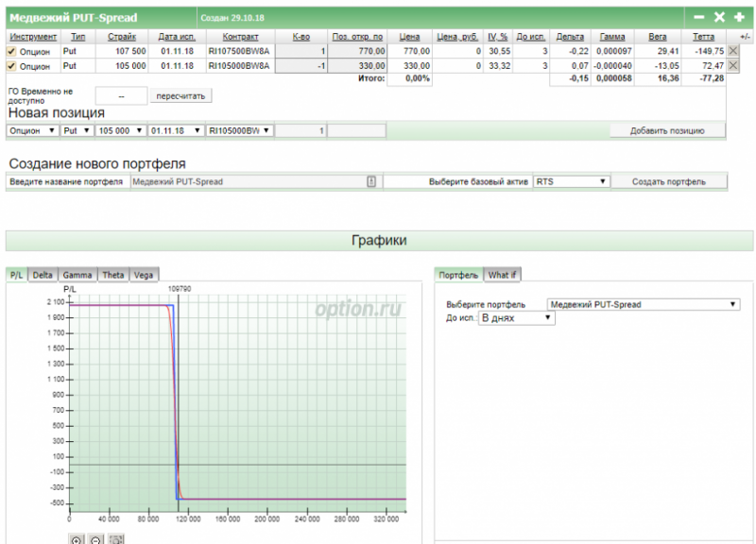
Task: Open the instrument type dropdown Опцион
Action: [32, 130]
